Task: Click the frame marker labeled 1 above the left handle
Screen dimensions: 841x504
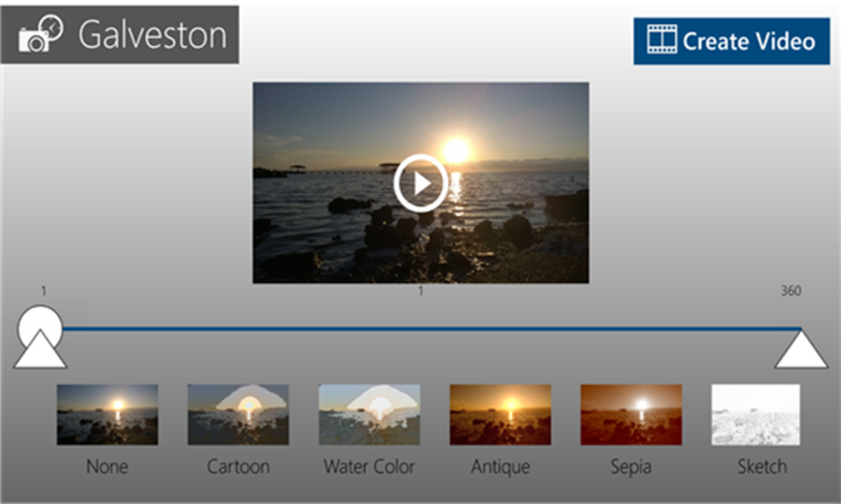Action: click(44, 291)
